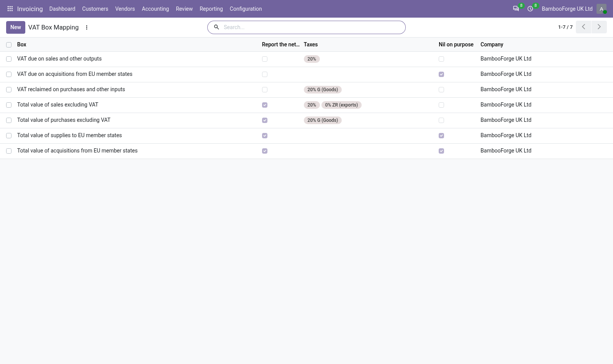
Task: Open the Configuration menu
Action: 246,9
